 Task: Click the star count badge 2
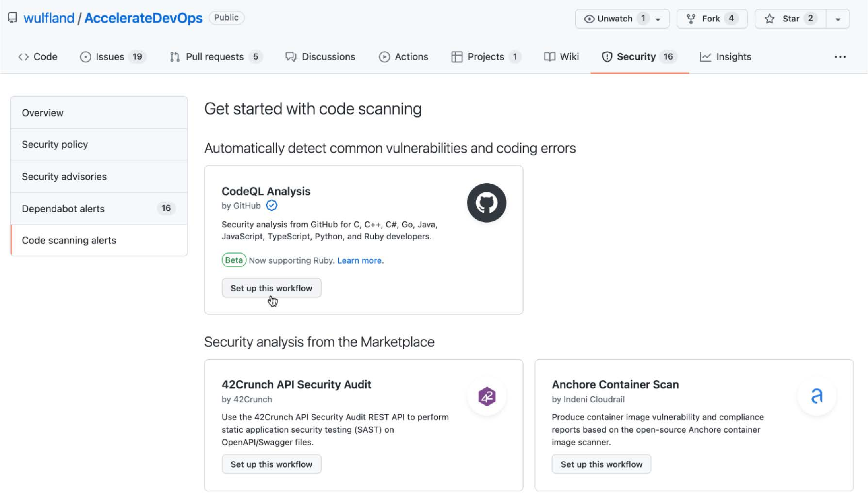810,18
